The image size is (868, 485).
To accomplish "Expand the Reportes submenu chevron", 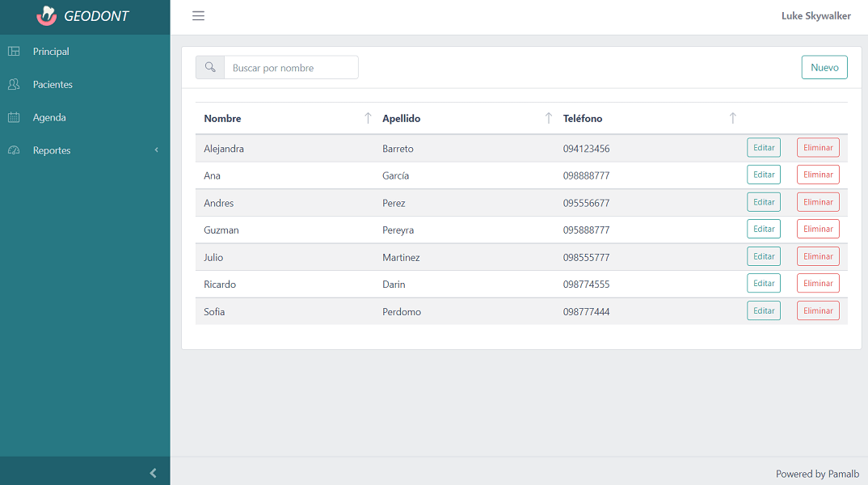I will (156, 150).
